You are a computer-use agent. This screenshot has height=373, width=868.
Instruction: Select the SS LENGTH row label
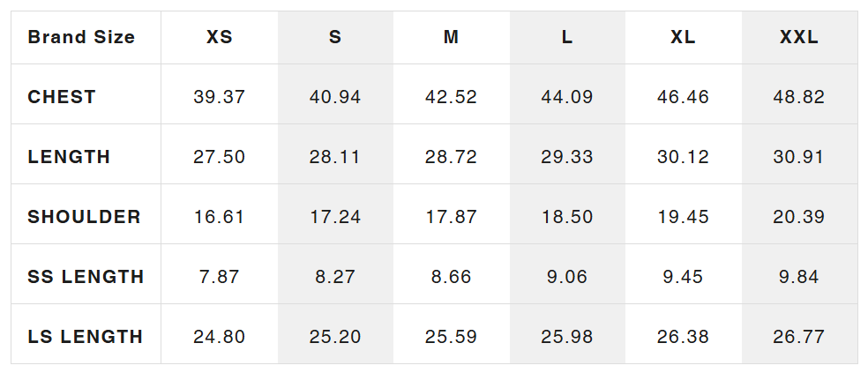click(86, 276)
